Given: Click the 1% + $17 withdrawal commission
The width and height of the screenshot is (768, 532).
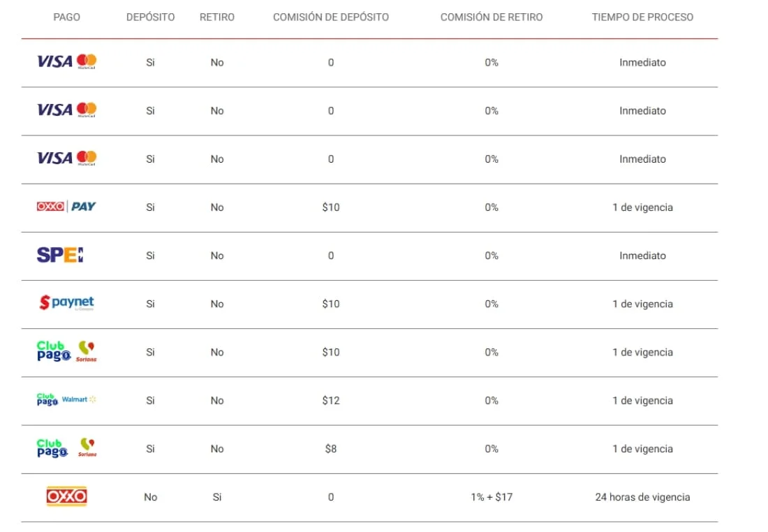Looking at the screenshot, I should pos(491,496).
